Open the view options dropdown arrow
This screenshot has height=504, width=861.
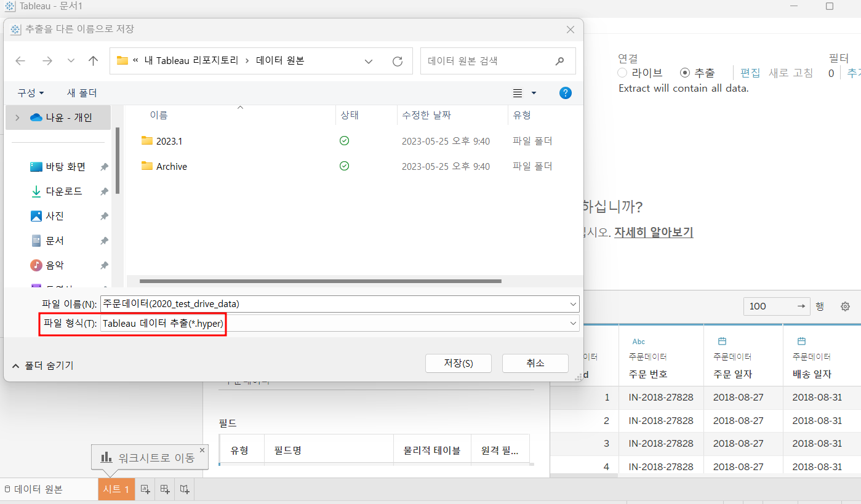pyautogui.click(x=534, y=93)
